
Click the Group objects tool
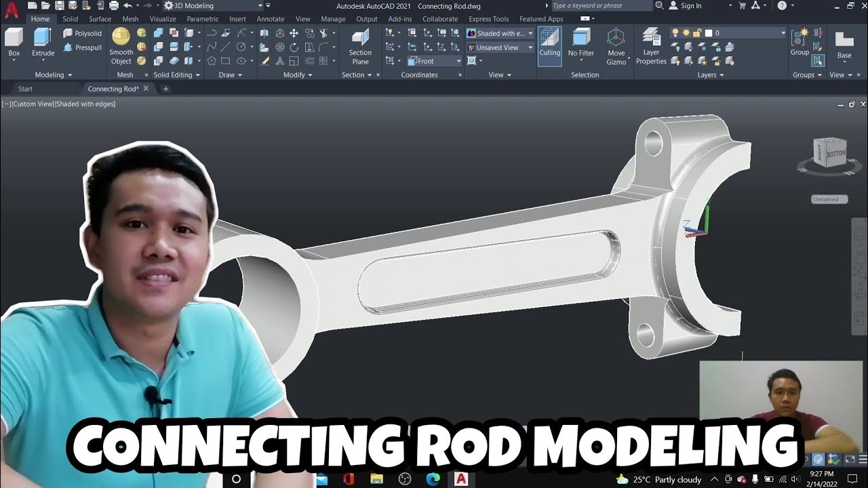[800, 42]
